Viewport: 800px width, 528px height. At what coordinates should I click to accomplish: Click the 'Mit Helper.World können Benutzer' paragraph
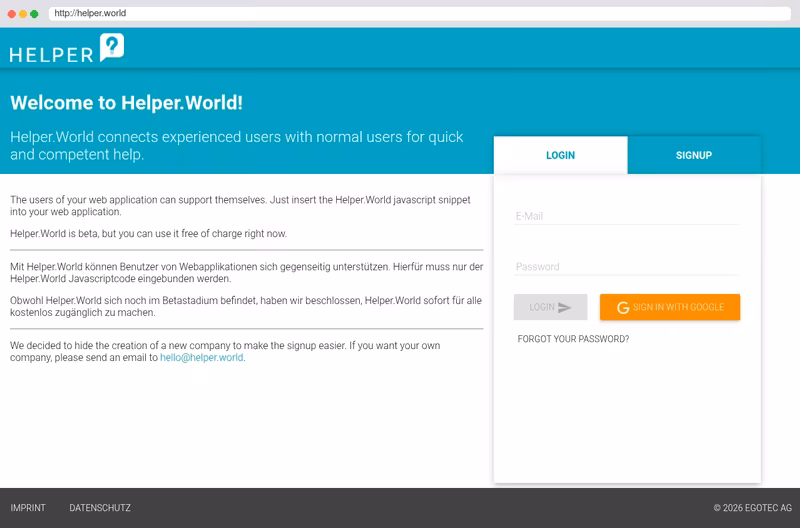click(246, 272)
